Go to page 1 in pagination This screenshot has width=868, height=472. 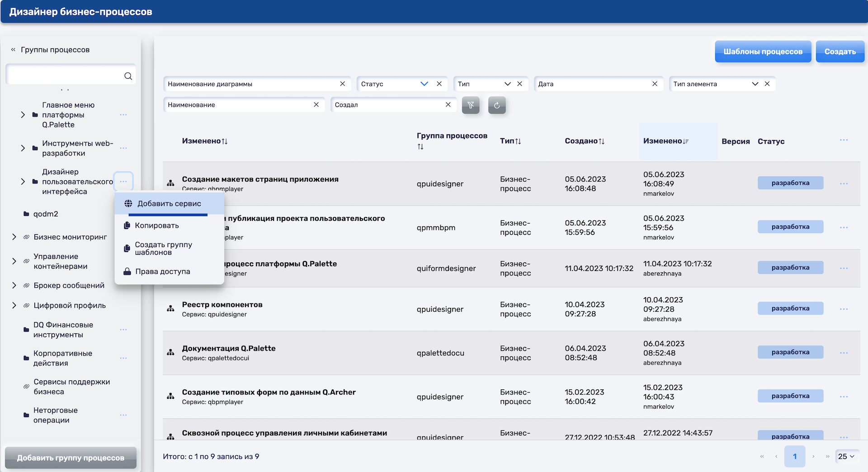[794, 456]
